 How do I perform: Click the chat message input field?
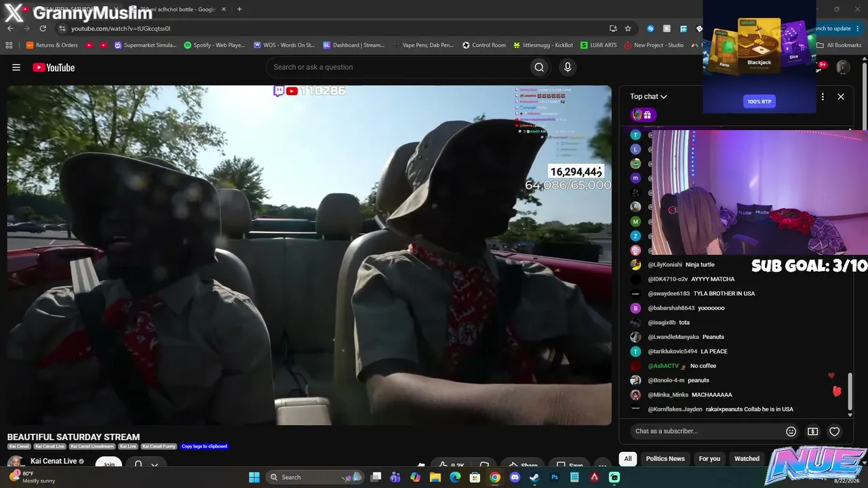click(x=705, y=431)
